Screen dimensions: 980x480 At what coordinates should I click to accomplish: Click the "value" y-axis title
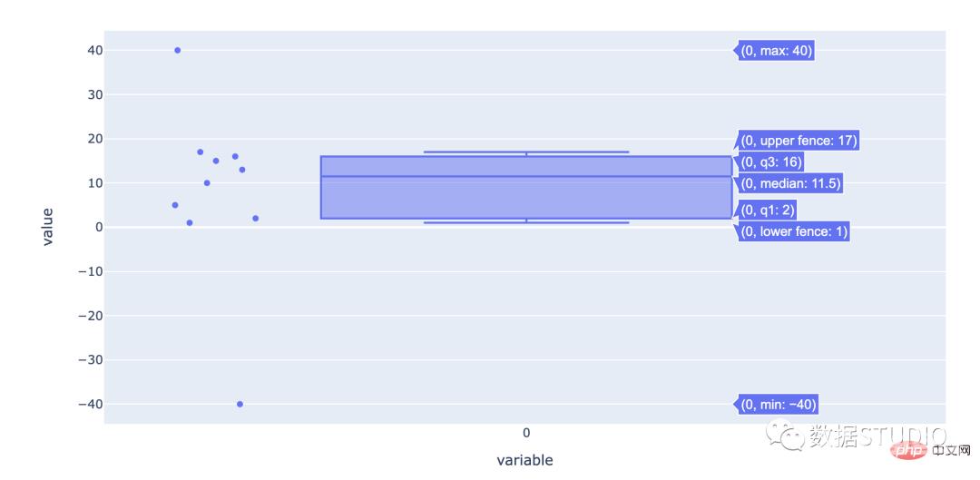click(x=47, y=227)
